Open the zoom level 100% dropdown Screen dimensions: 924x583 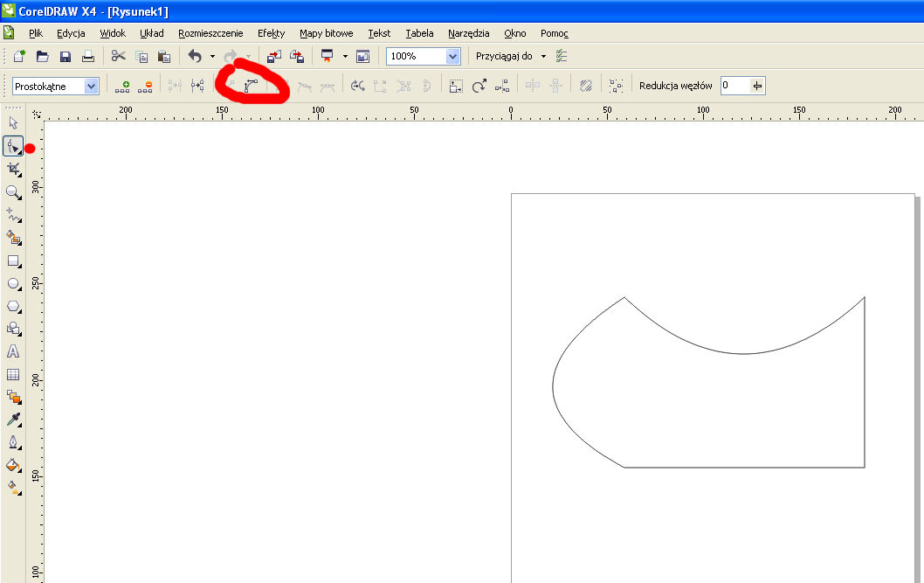(452, 56)
